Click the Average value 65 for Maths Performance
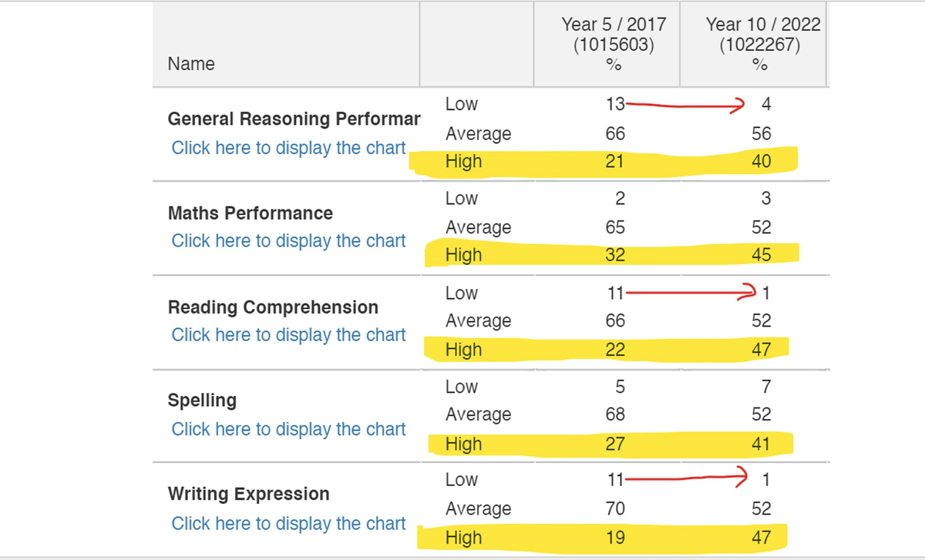This screenshot has width=925, height=560. click(615, 227)
